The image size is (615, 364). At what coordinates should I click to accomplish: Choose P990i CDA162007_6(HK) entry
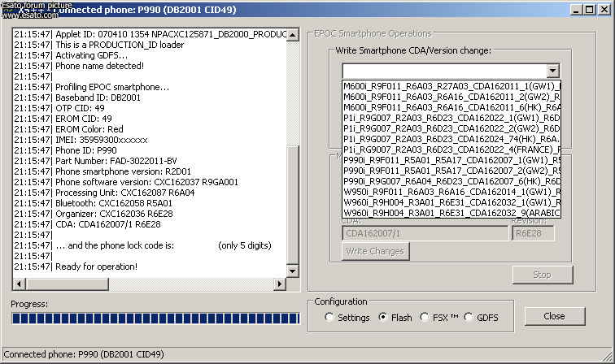[x=451, y=181]
